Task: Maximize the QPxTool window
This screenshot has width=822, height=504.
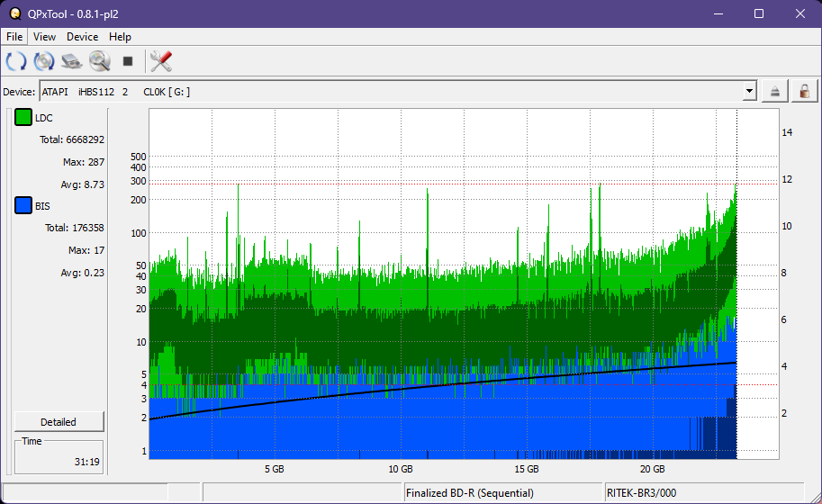Action: (x=759, y=13)
